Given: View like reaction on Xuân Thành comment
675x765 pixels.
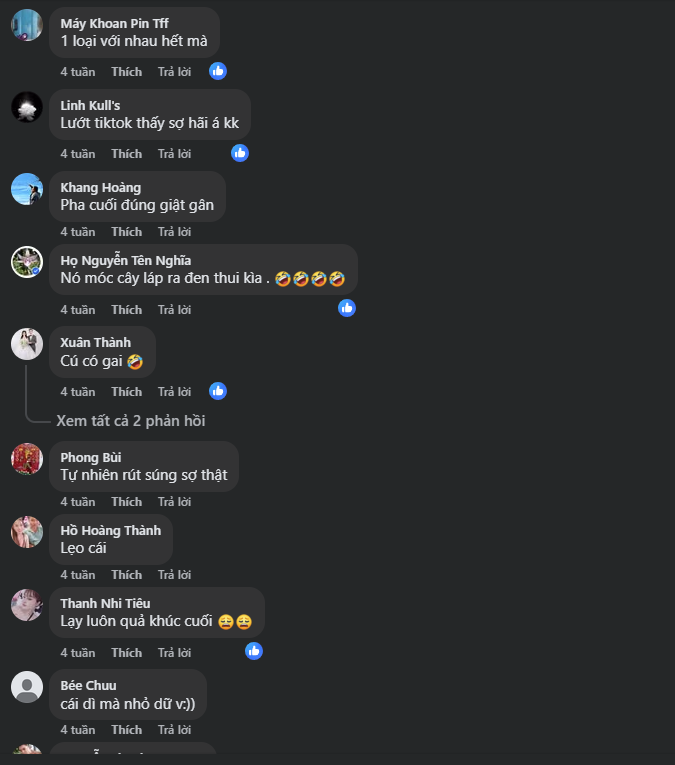Looking at the screenshot, I should 218,391.
